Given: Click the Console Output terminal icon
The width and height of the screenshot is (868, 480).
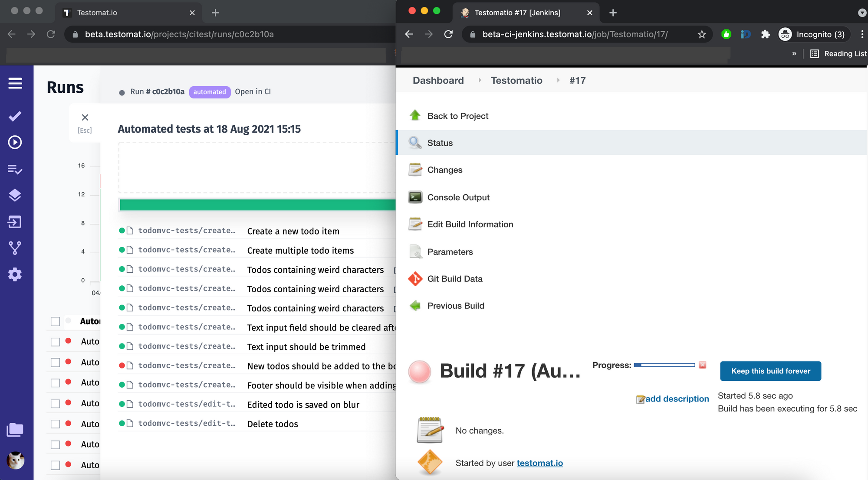Looking at the screenshot, I should 415,197.
